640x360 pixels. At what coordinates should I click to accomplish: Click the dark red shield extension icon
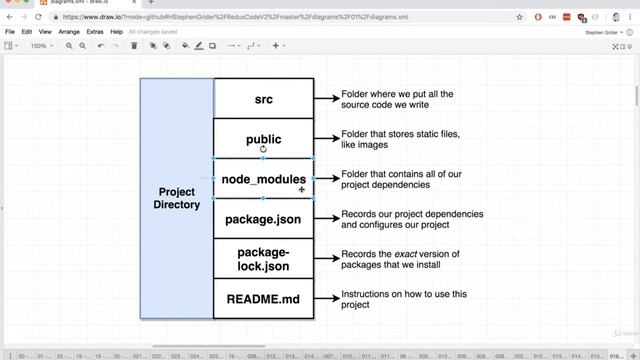click(581, 17)
